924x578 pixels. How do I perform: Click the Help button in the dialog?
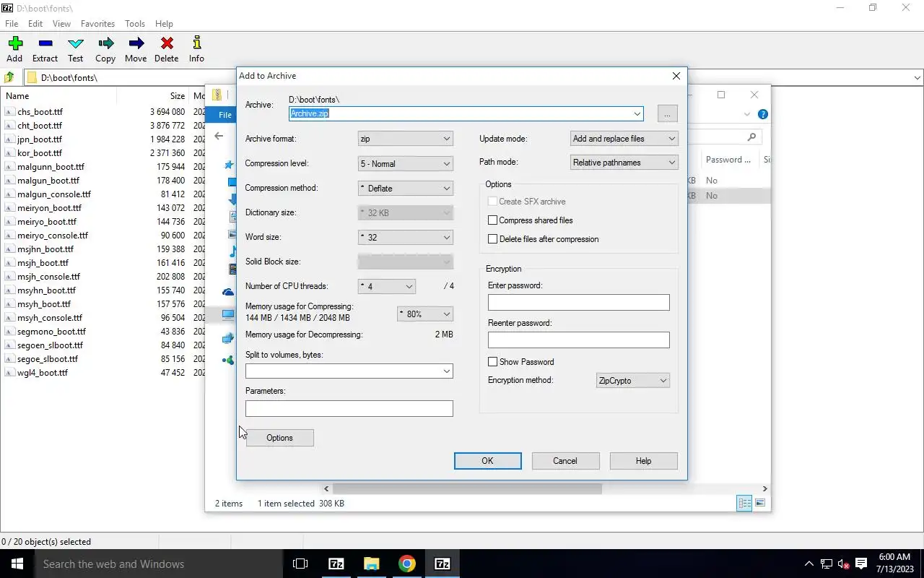(643, 461)
